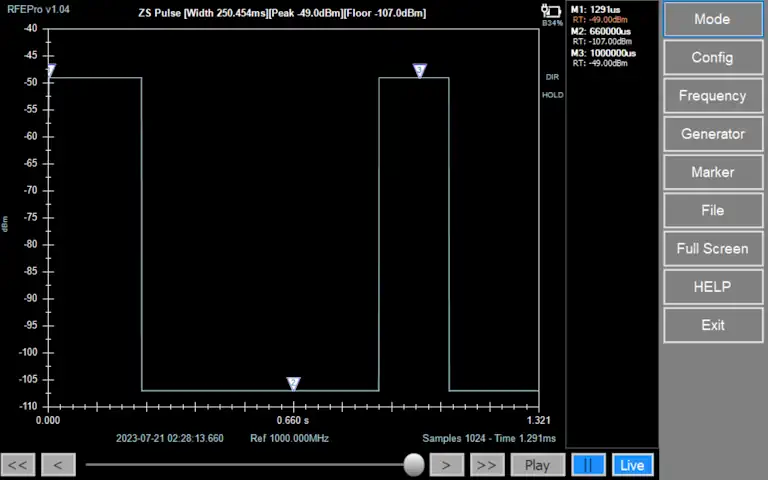768x480 pixels.
Task: Click the battery status icon
Action: pos(551,11)
